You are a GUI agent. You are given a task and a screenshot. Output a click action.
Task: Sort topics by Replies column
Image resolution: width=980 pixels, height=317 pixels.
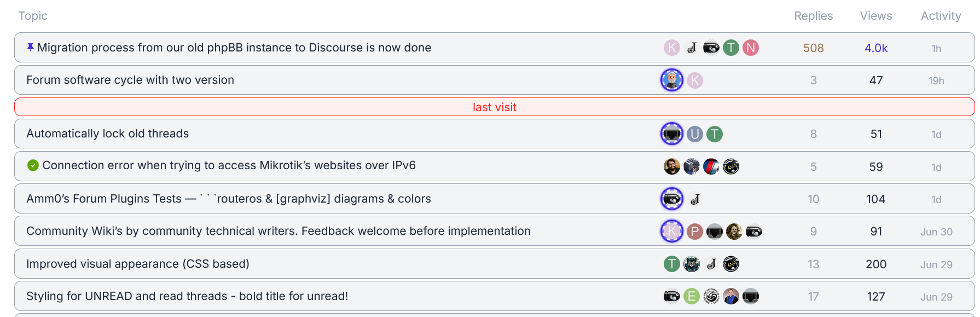pos(813,16)
